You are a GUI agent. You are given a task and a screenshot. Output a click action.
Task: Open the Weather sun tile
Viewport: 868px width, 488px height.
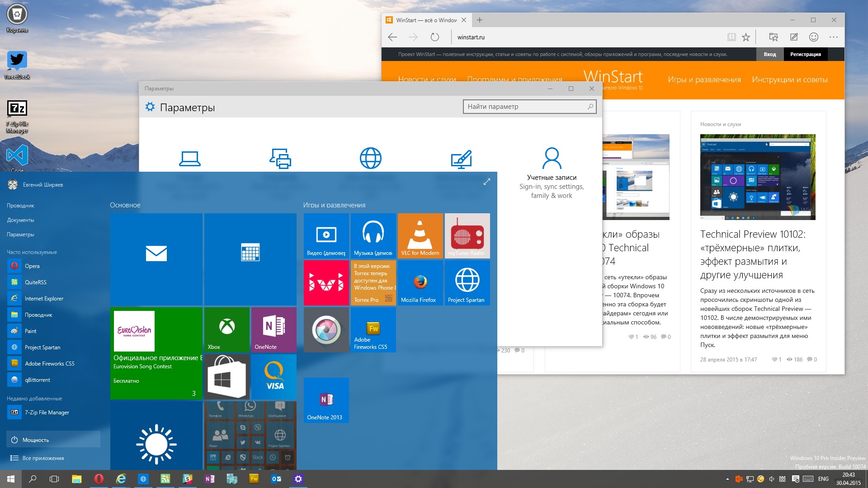point(156,436)
